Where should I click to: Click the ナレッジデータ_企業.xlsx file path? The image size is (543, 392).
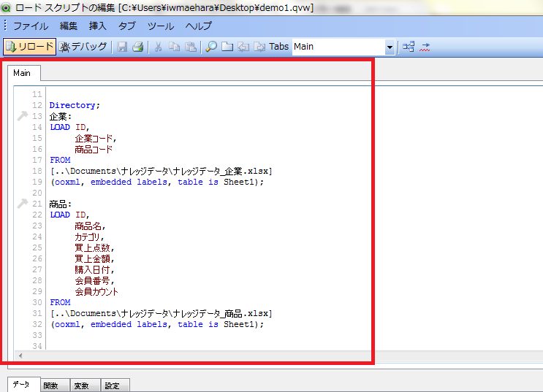point(162,171)
